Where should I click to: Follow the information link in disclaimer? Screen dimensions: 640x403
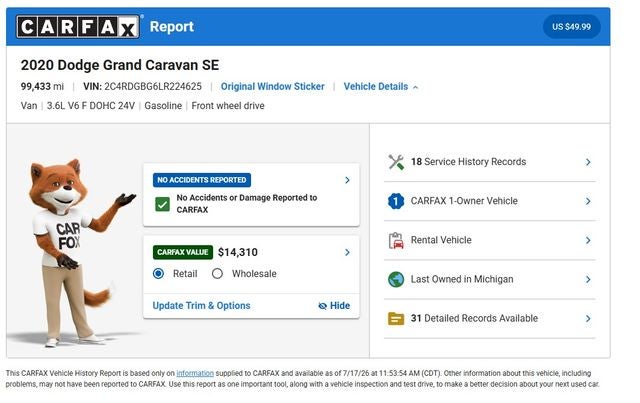(x=195, y=373)
